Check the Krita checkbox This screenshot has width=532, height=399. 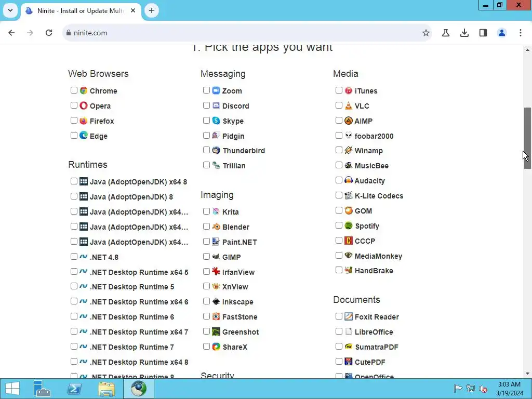pos(206,211)
